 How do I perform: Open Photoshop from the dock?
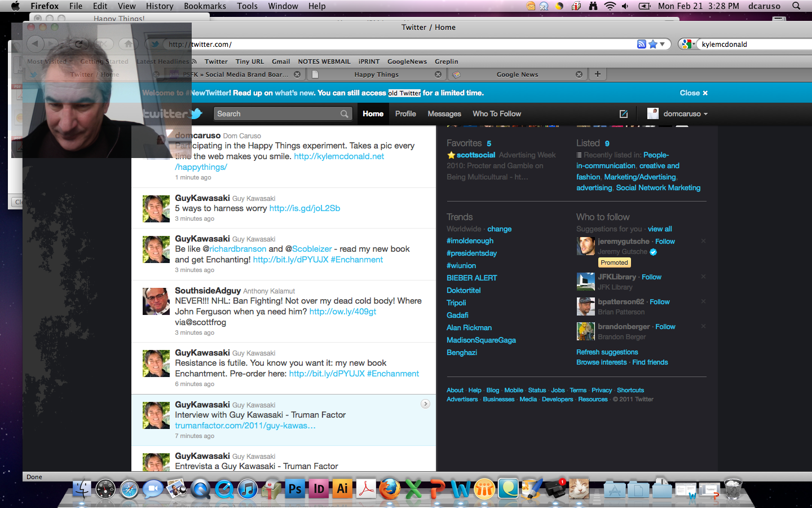295,489
